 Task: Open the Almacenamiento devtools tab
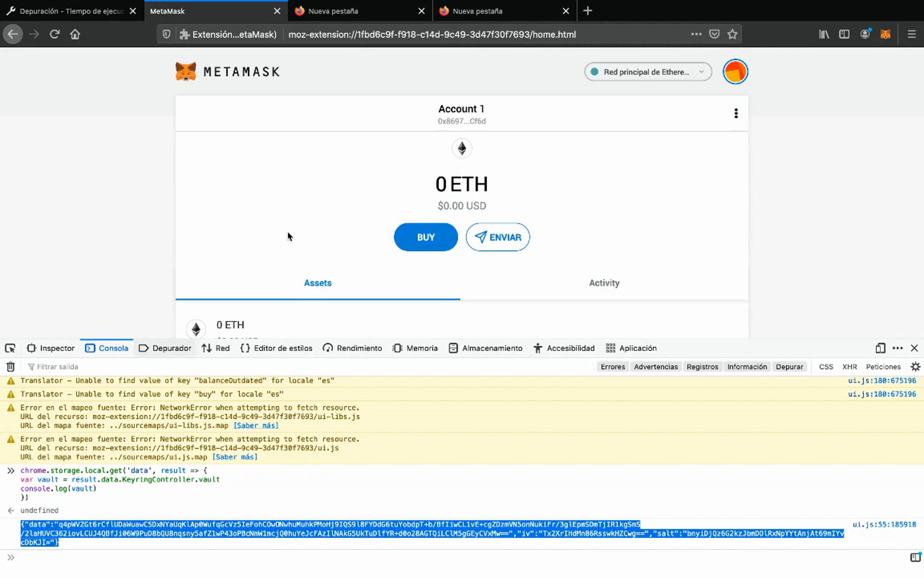pyautogui.click(x=486, y=348)
